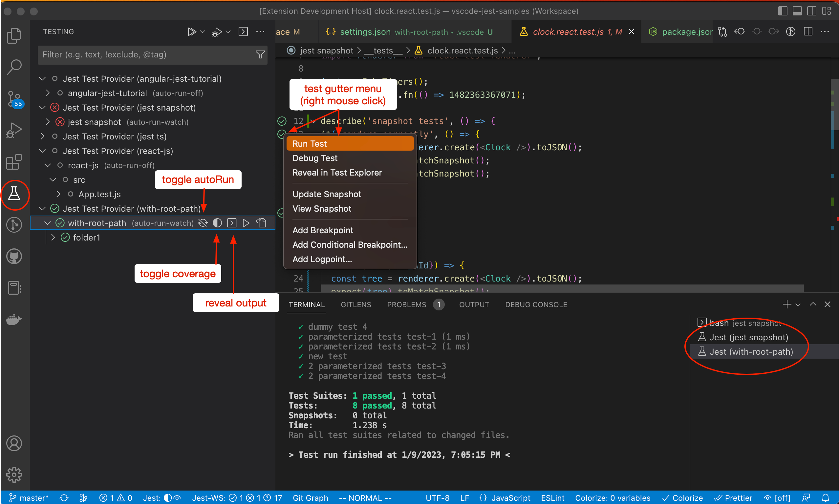Screen dimensions: 839x504
Task: Open Testing panel more actions menu
Action: click(260, 32)
